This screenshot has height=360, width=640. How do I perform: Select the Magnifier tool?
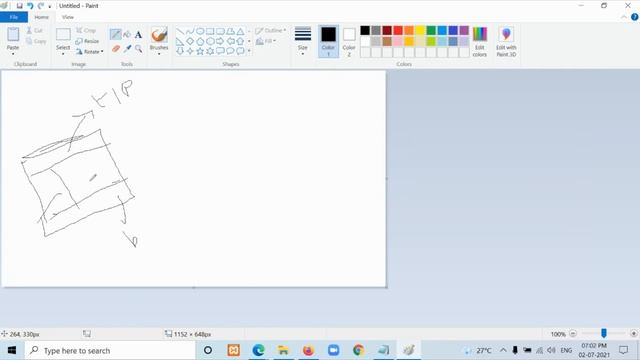point(138,49)
